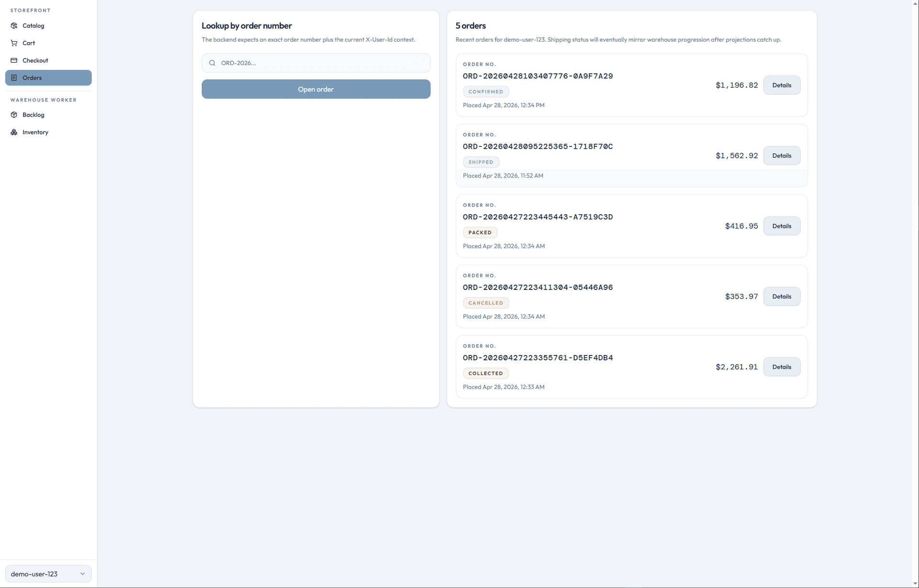Click the ORD-2026 order number search field

coord(316,63)
